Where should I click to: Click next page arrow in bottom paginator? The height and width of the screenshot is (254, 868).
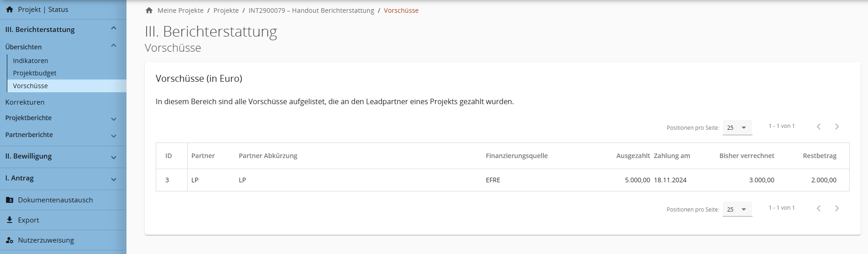(x=837, y=208)
